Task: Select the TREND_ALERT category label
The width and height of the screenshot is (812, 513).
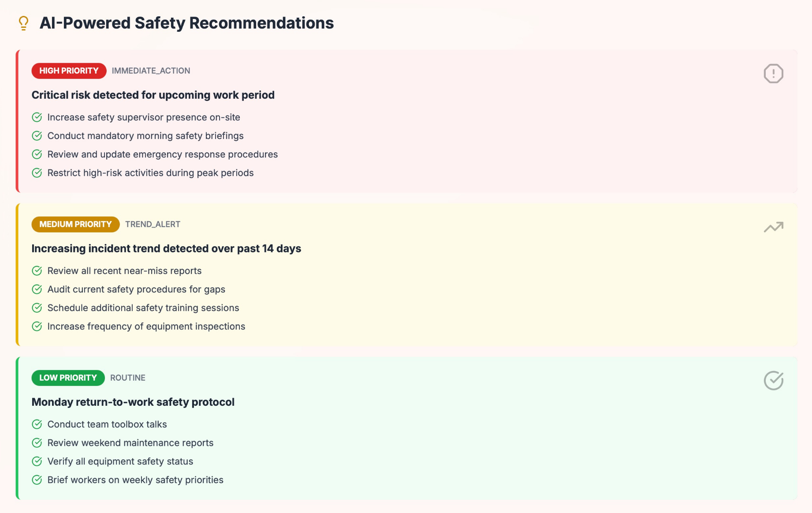Action: (153, 225)
